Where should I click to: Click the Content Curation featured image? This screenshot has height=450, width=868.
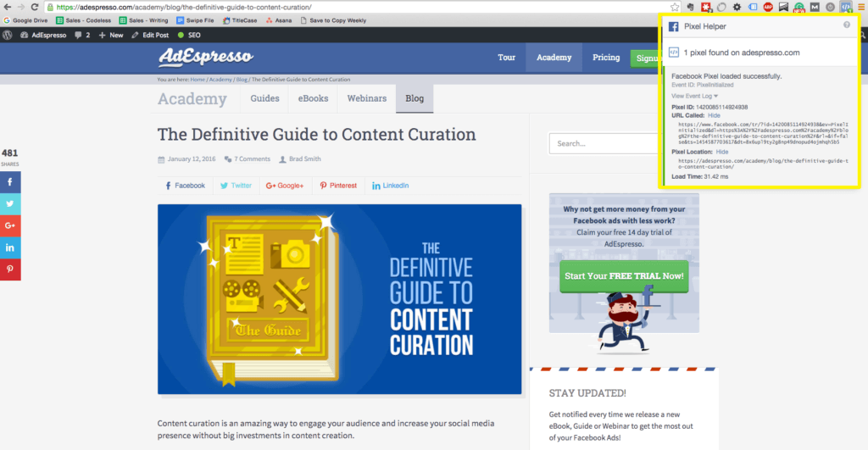point(339,299)
